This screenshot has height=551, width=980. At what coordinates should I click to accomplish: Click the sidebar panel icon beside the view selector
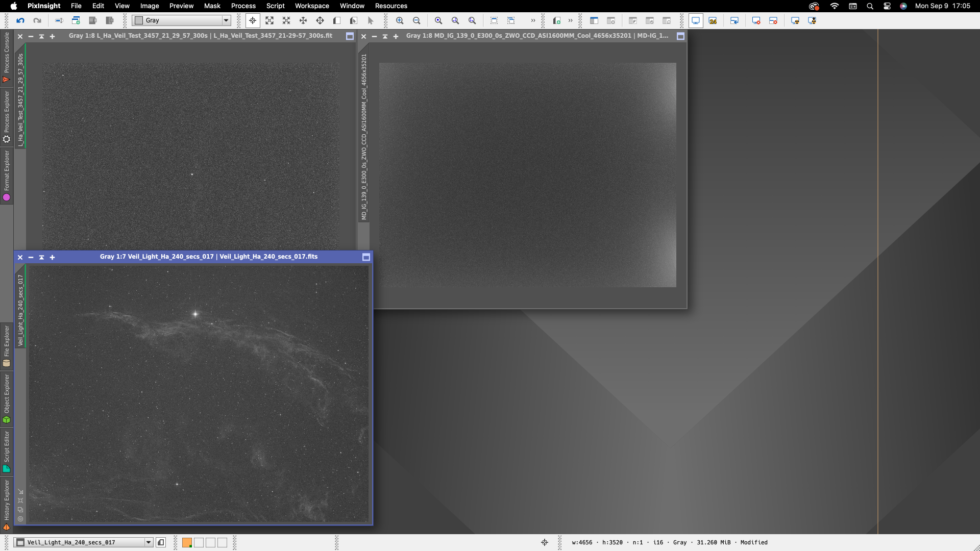[x=161, y=542]
